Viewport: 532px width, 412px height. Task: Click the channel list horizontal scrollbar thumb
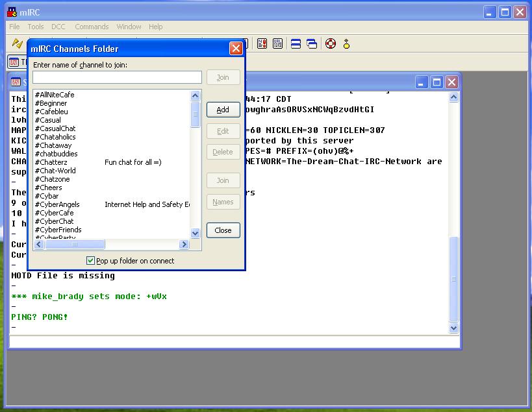(75, 245)
